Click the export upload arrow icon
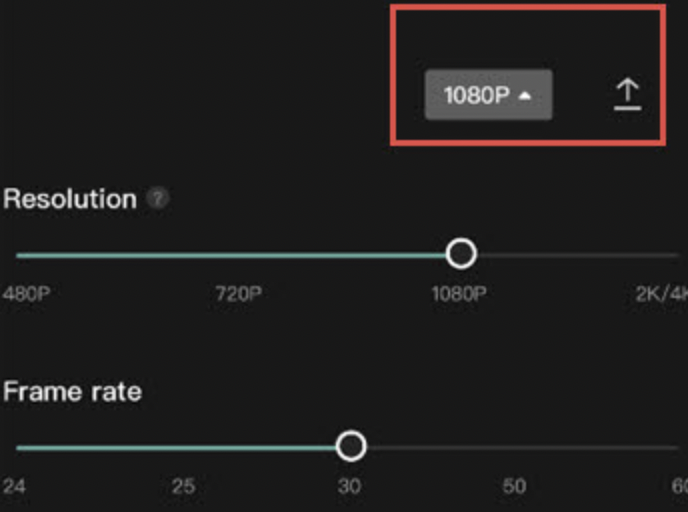Screen dimensions: 688x512 tap(627, 94)
